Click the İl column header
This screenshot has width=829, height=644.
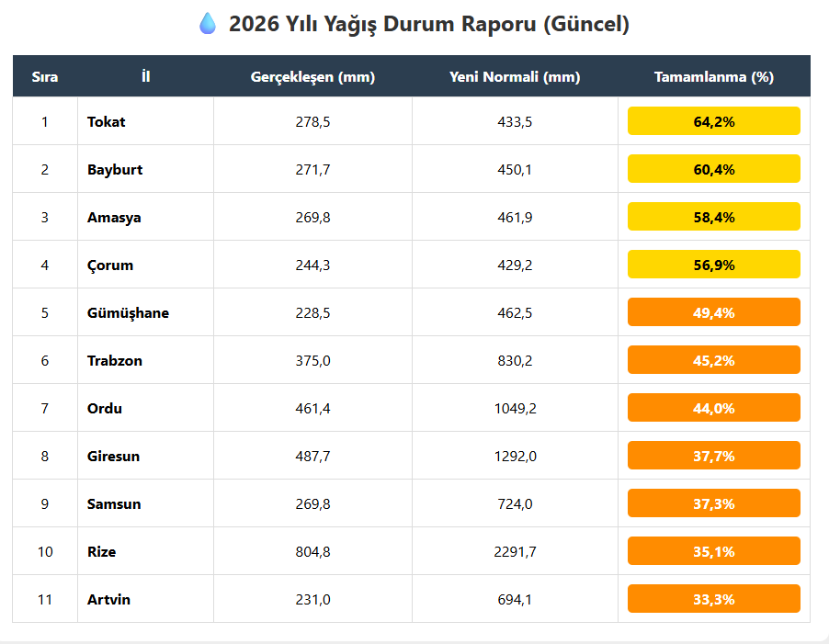pos(146,76)
